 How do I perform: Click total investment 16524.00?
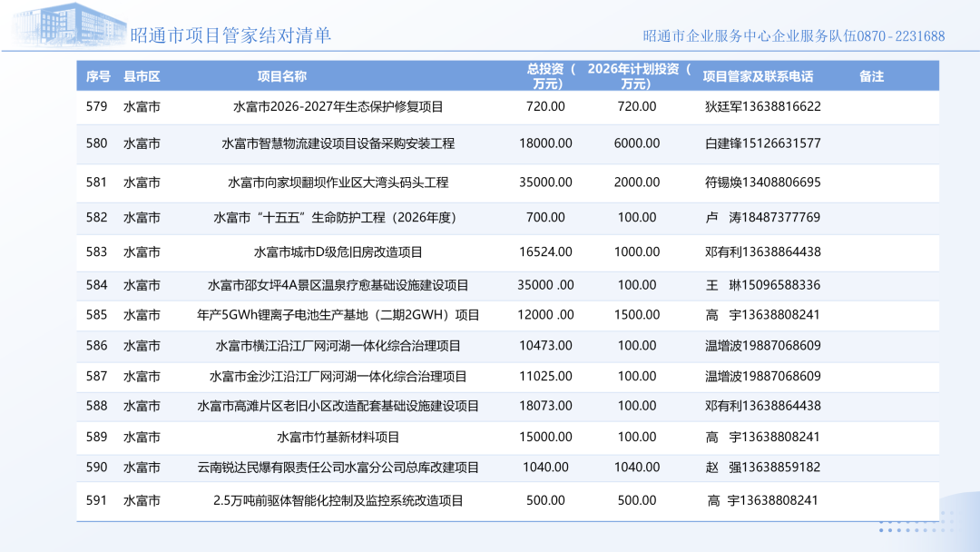[545, 251]
